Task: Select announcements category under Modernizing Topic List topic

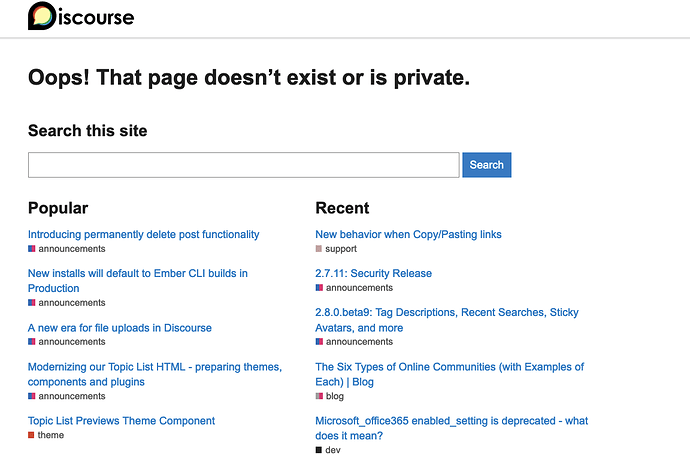Action: point(67,396)
